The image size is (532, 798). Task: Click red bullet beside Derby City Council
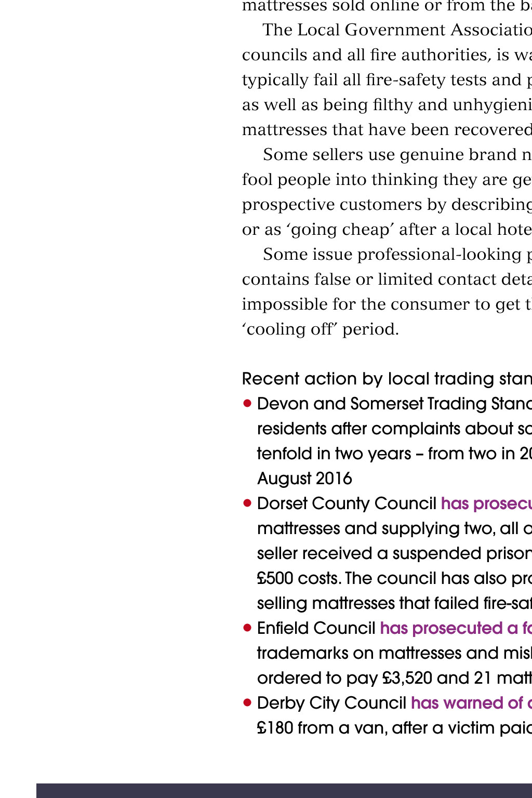[x=247, y=703]
